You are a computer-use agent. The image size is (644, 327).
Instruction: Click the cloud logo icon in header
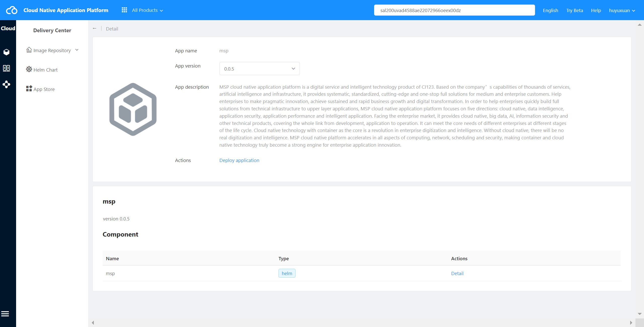click(x=12, y=10)
